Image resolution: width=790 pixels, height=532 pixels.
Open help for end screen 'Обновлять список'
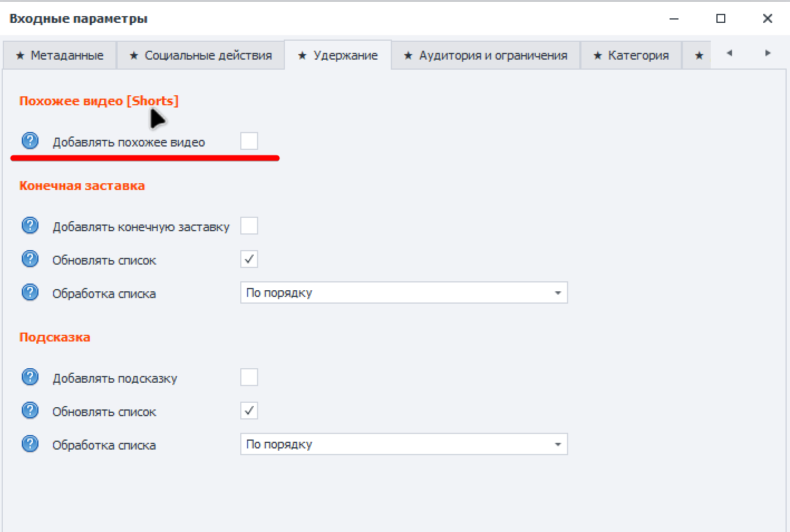click(x=30, y=259)
